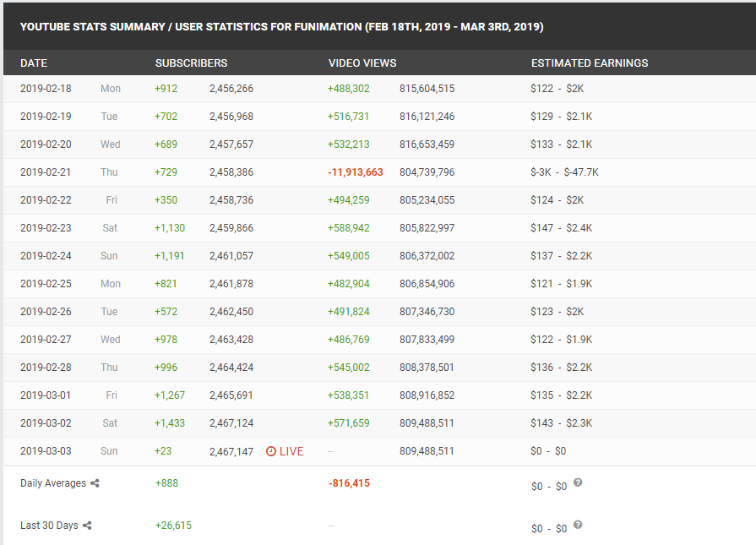Click share icon next to Daily Averages

pos(95,483)
